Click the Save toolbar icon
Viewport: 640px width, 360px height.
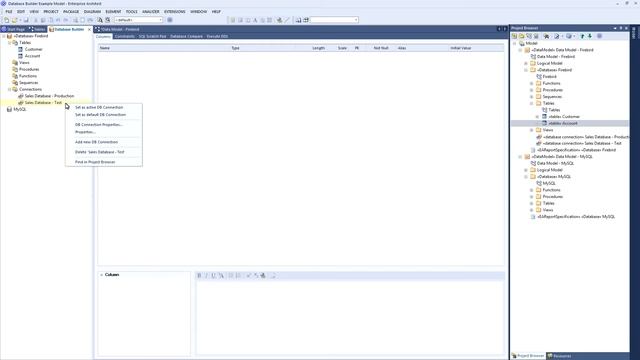[26, 20]
